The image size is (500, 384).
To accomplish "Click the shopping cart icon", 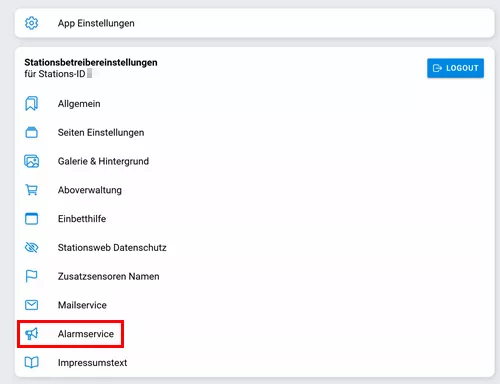I will [x=31, y=190].
